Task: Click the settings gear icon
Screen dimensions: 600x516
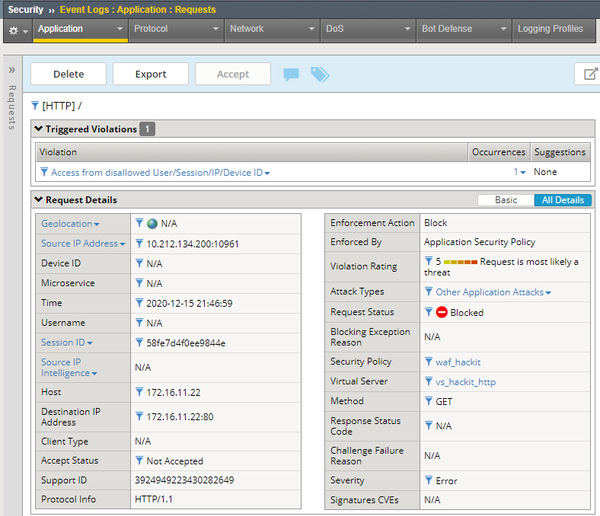Action: [13, 30]
